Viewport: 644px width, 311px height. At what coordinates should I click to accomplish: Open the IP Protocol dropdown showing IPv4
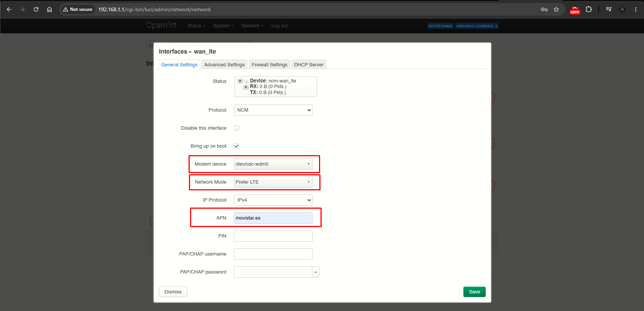click(273, 200)
